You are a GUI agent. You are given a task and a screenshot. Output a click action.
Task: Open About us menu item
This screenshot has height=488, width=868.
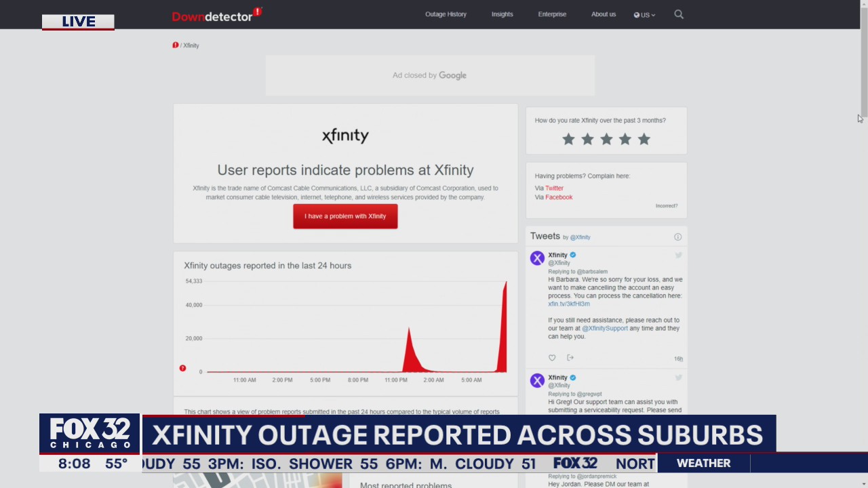coord(604,14)
